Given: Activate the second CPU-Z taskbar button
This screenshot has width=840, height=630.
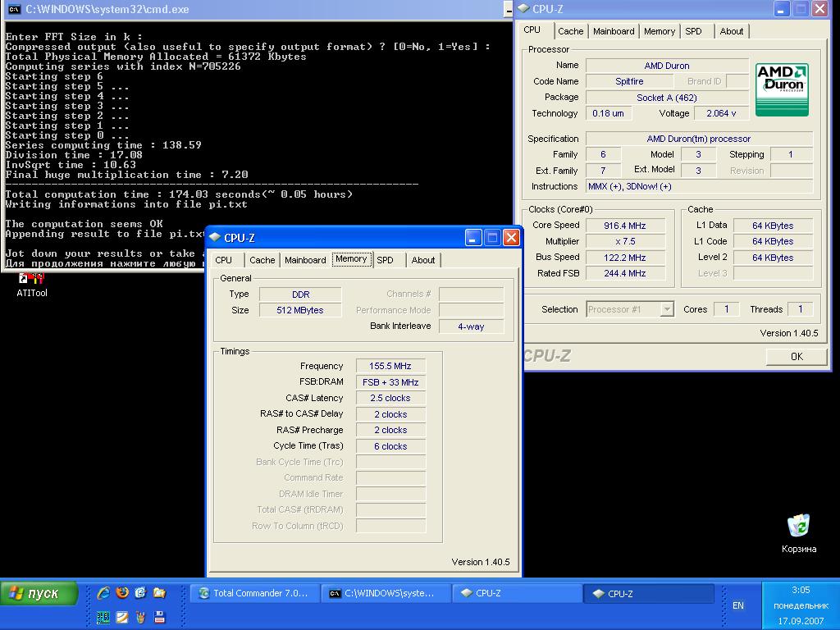Looking at the screenshot, I should (649, 593).
